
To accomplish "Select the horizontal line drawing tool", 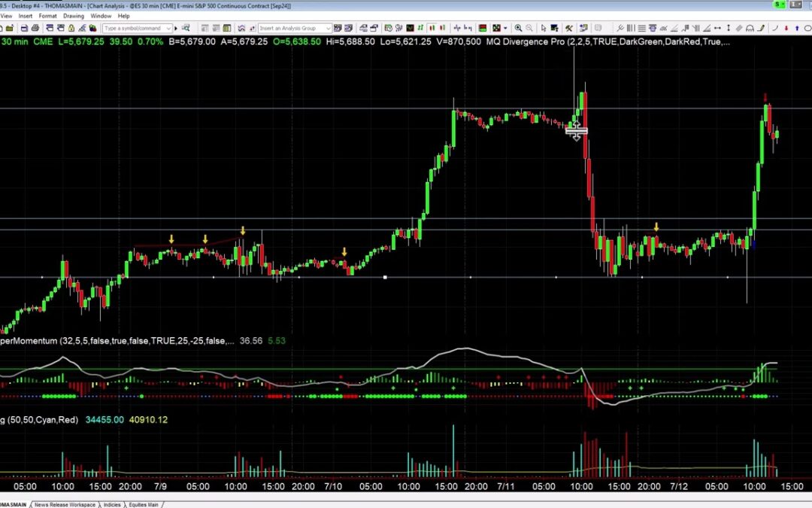I will [x=641, y=28].
